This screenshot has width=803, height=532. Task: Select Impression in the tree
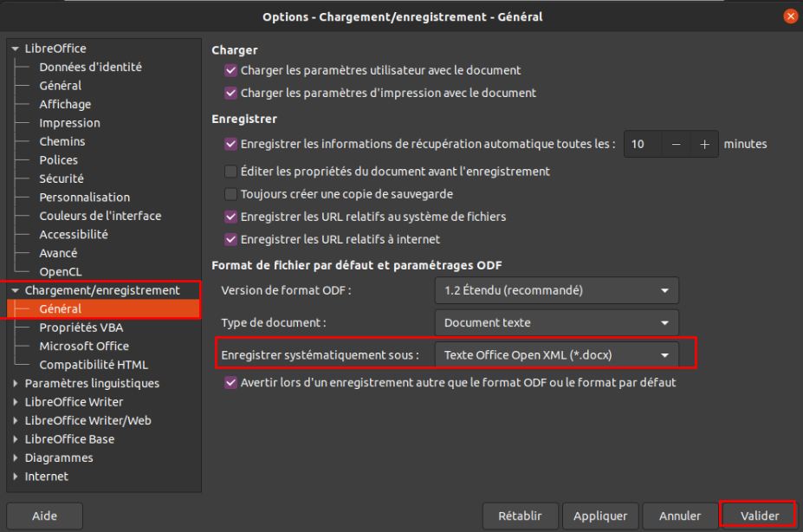69,123
